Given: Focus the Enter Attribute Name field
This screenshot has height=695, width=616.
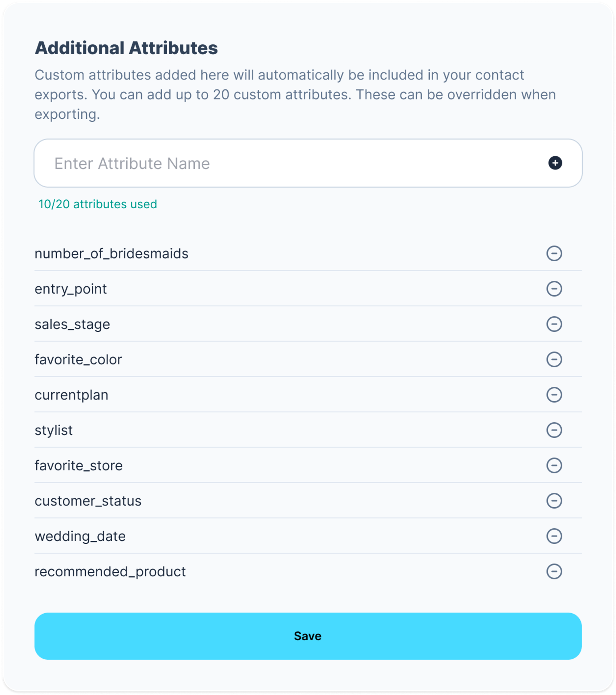Looking at the screenshot, I should pyautogui.click(x=308, y=163).
